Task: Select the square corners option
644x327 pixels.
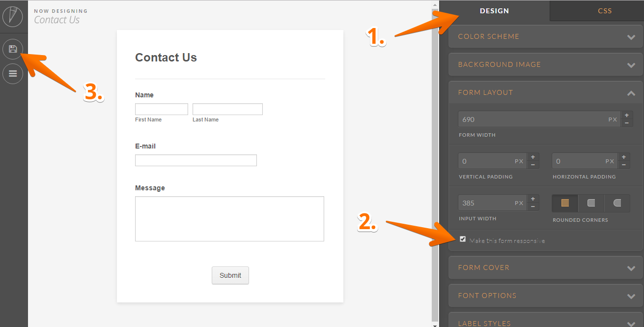Action: click(x=565, y=203)
